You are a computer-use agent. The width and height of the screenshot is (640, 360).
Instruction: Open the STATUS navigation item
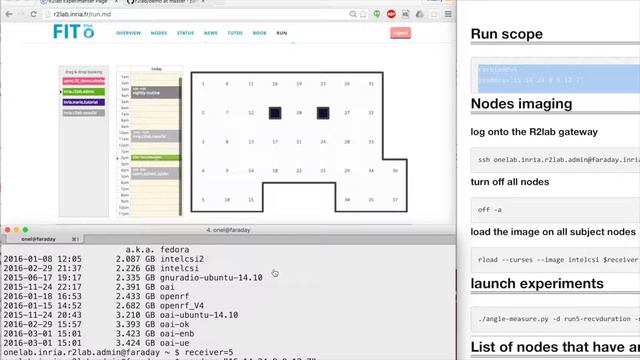point(185,33)
